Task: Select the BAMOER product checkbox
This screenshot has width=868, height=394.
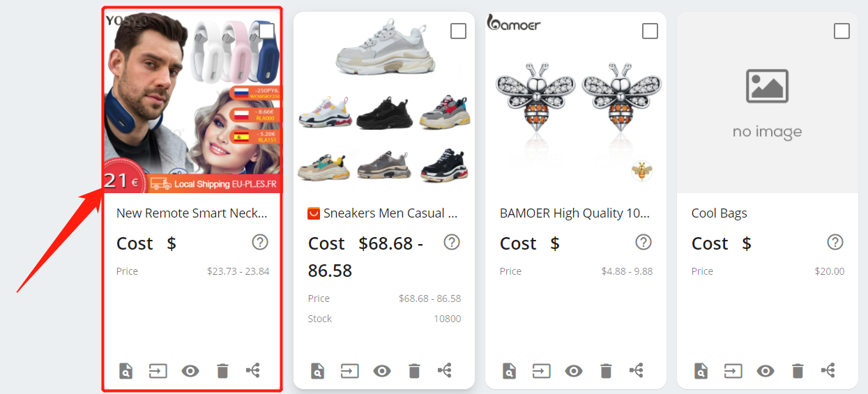Action: (x=650, y=31)
